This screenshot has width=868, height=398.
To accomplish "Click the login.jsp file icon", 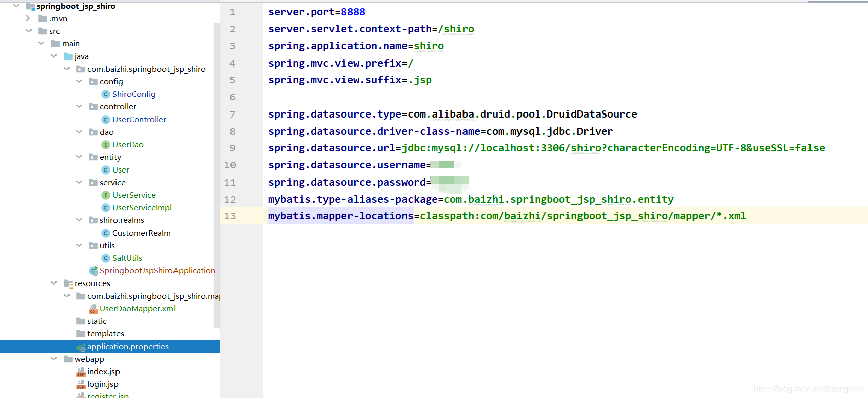I will (x=81, y=385).
